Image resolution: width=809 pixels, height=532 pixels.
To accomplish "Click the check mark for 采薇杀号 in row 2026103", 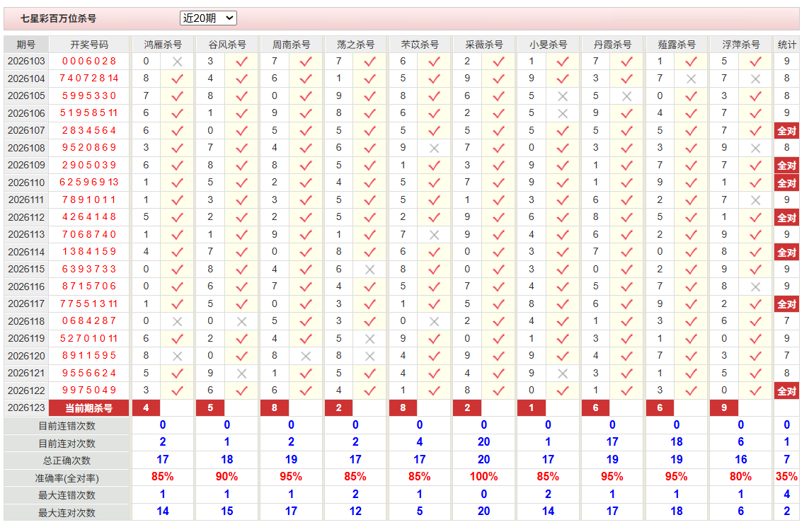I will click(498, 62).
